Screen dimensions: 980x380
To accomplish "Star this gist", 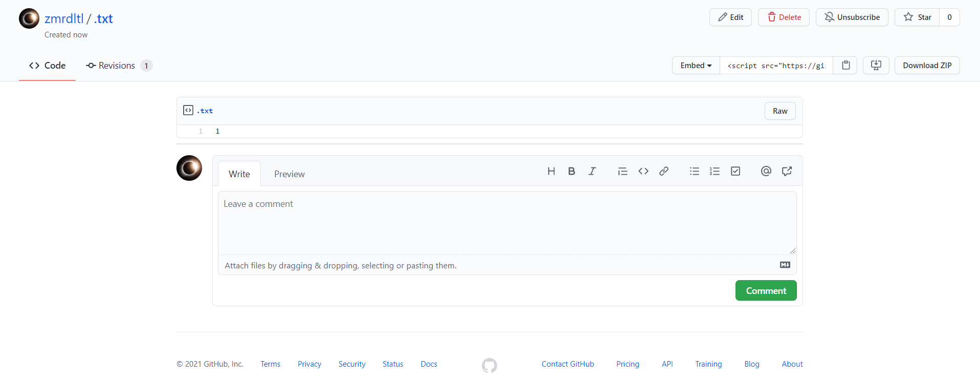I will [917, 17].
